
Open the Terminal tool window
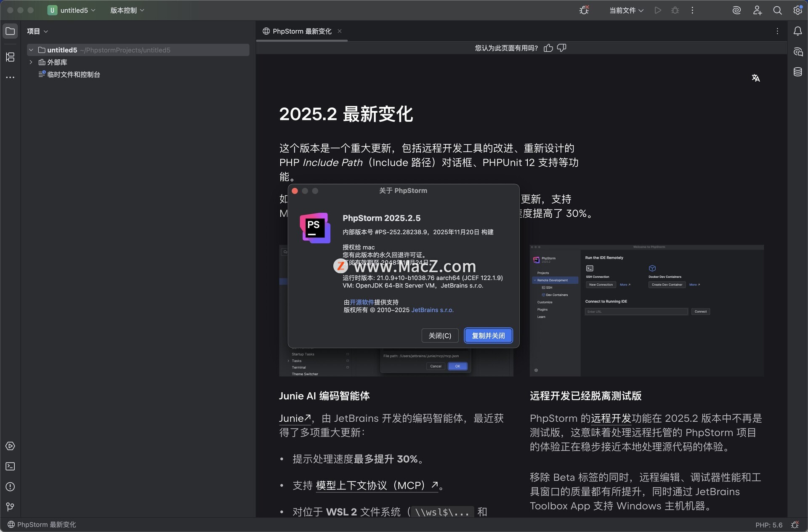[x=10, y=466]
